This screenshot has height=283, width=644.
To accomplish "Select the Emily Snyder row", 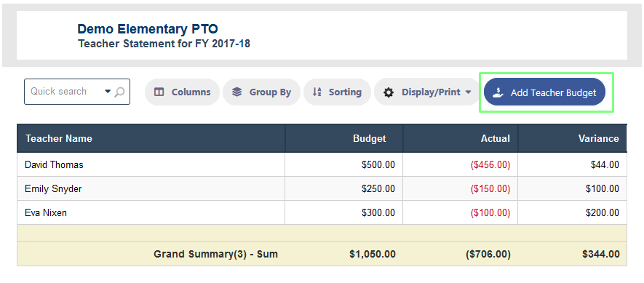I will [322, 189].
